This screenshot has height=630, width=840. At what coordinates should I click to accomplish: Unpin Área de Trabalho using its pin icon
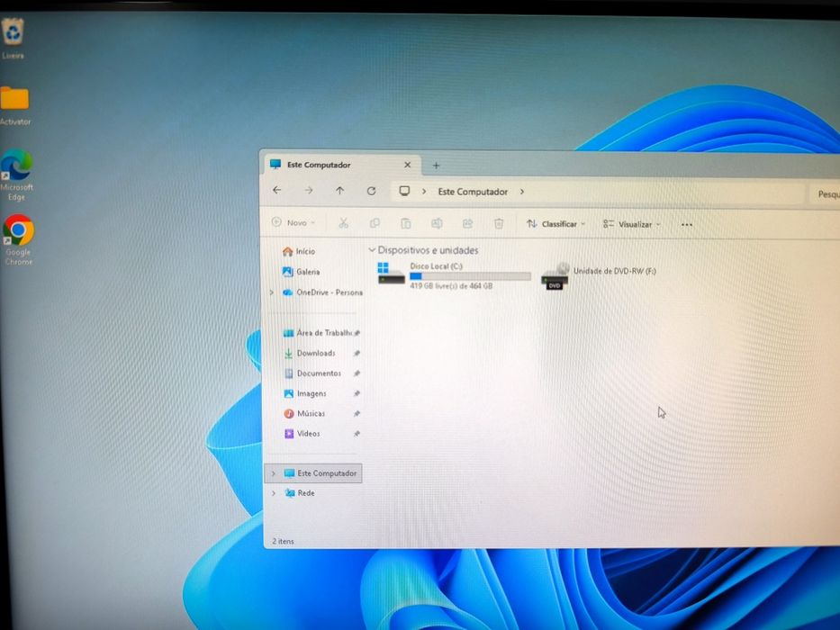click(x=357, y=333)
